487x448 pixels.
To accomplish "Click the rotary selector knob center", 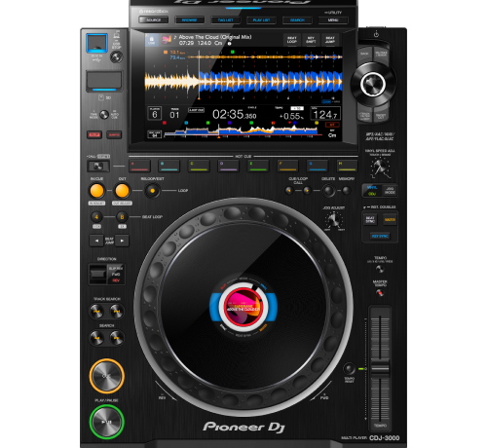I will coord(373,84).
